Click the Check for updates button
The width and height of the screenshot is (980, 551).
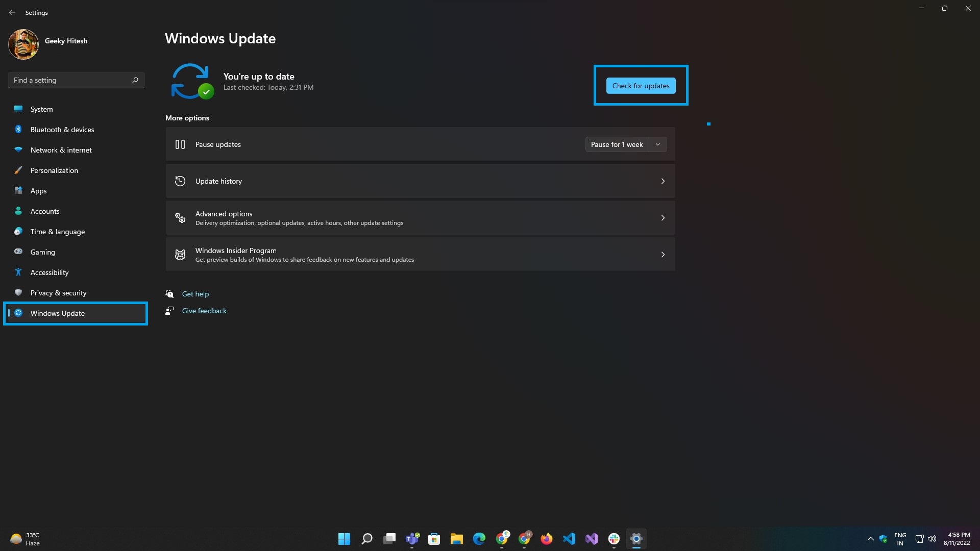(x=641, y=86)
